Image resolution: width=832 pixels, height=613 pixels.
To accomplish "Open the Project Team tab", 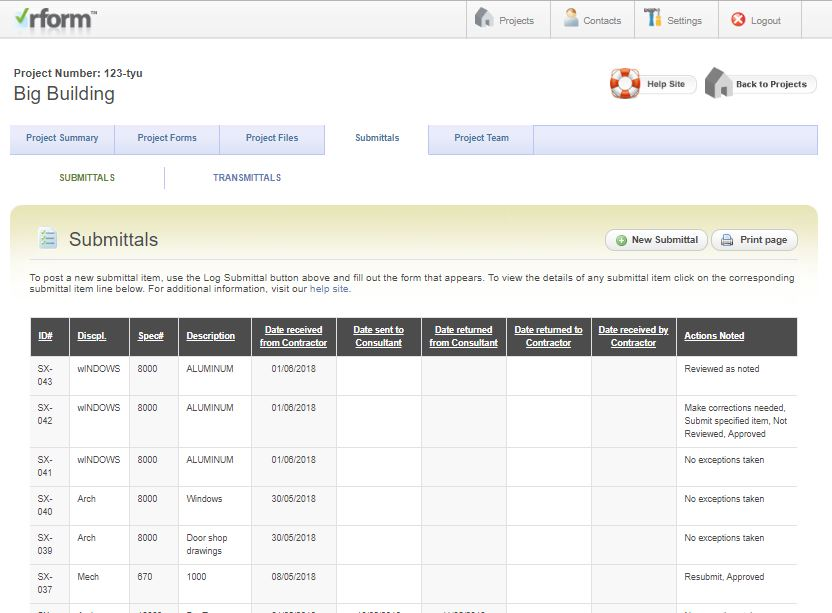I will [479, 139].
